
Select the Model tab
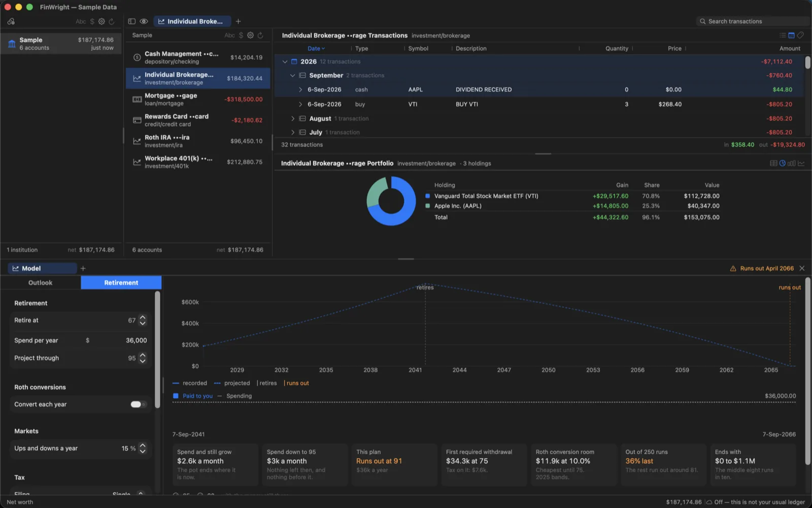click(x=42, y=268)
